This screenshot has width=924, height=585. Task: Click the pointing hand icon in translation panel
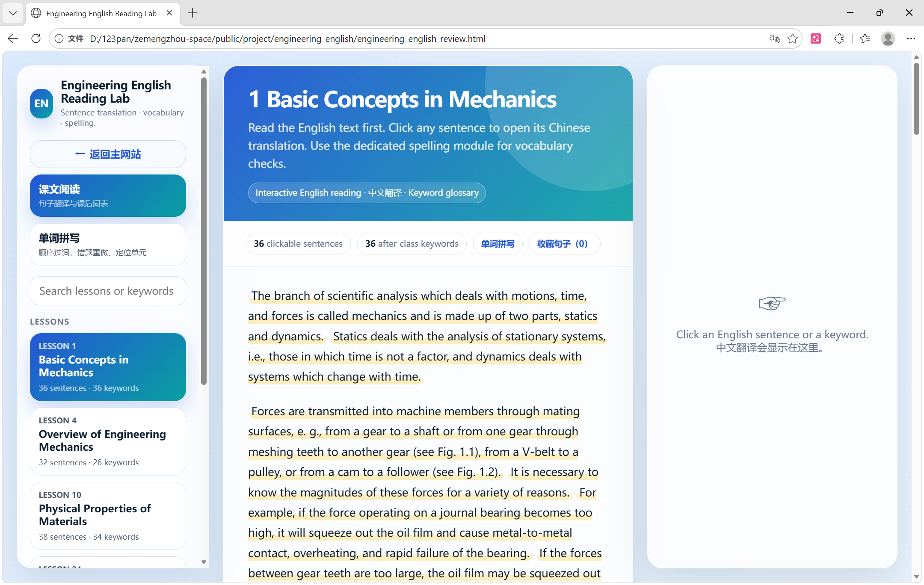point(772,304)
